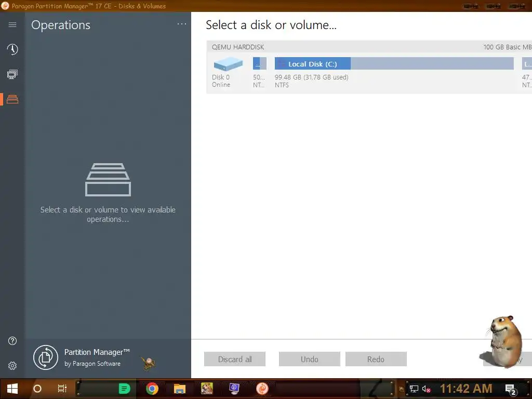This screenshot has height=399, width=532.
Task: Open the green notes app on taskbar
Action: [124, 389]
